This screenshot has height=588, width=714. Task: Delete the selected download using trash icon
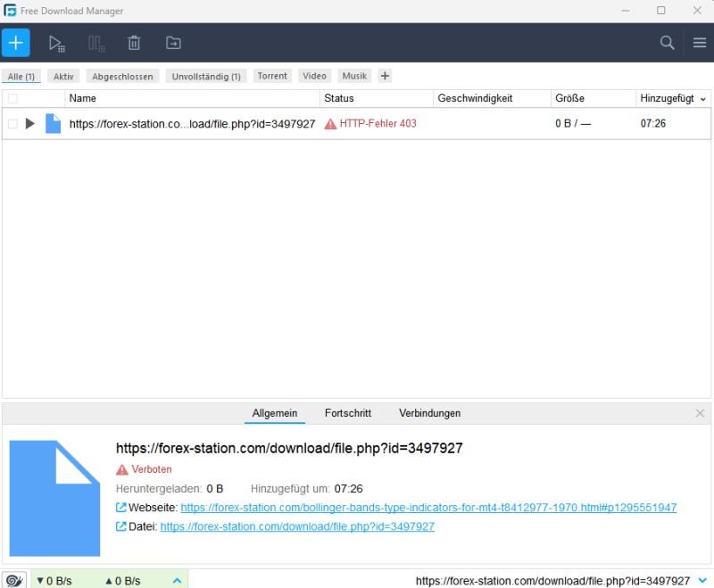point(134,43)
